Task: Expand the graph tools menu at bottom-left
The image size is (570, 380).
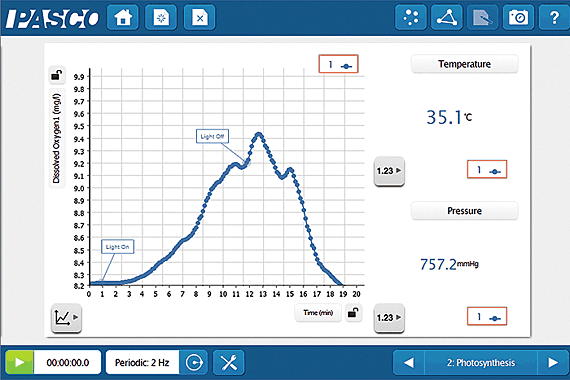Action: click(66, 317)
